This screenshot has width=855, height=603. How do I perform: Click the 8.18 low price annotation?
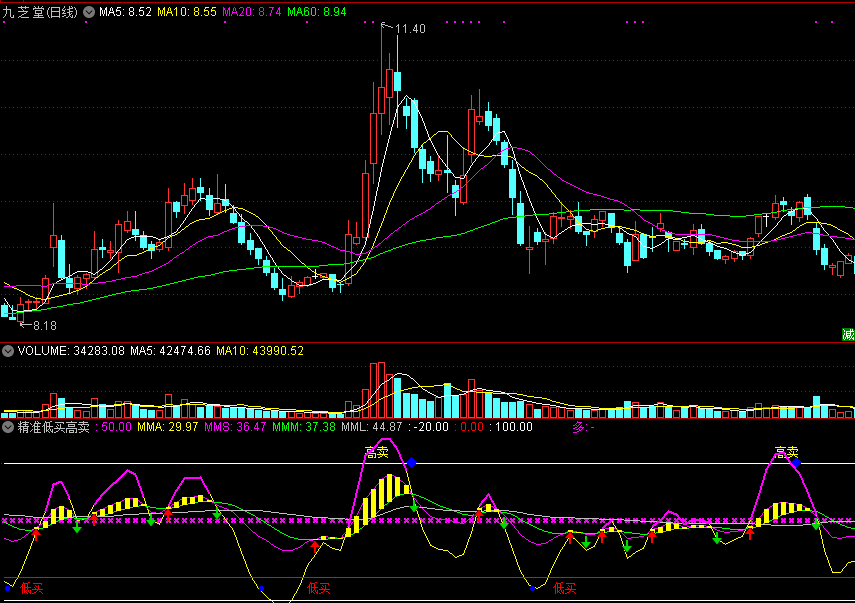click(x=45, y=326)
